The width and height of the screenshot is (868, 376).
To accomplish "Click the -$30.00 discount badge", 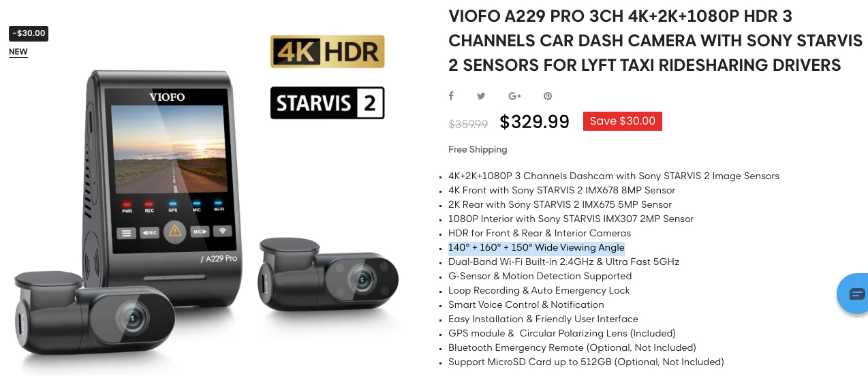I will pos(29,33).
